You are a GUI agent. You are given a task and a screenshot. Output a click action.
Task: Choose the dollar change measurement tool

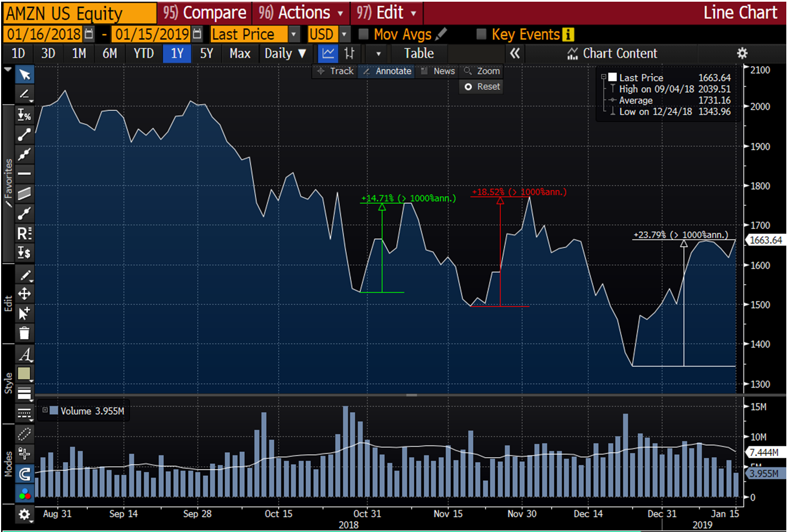(25, 253)
